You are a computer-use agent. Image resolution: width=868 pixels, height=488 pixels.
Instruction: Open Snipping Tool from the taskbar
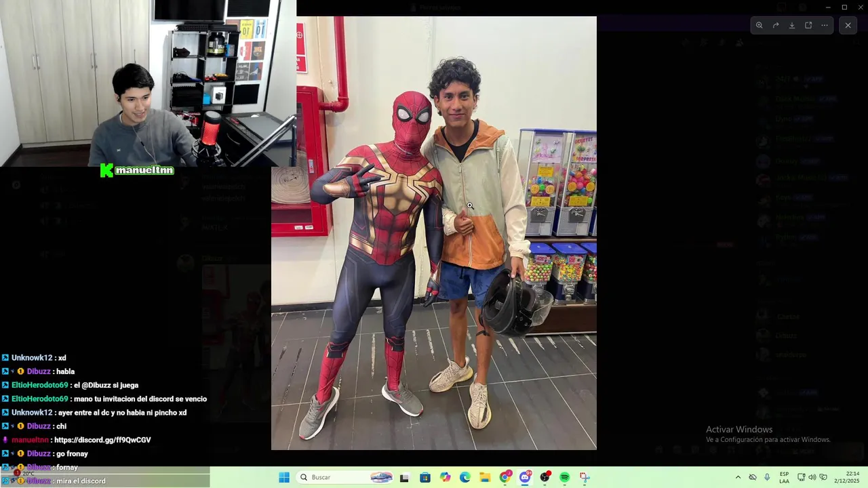(x=585, y=477)
